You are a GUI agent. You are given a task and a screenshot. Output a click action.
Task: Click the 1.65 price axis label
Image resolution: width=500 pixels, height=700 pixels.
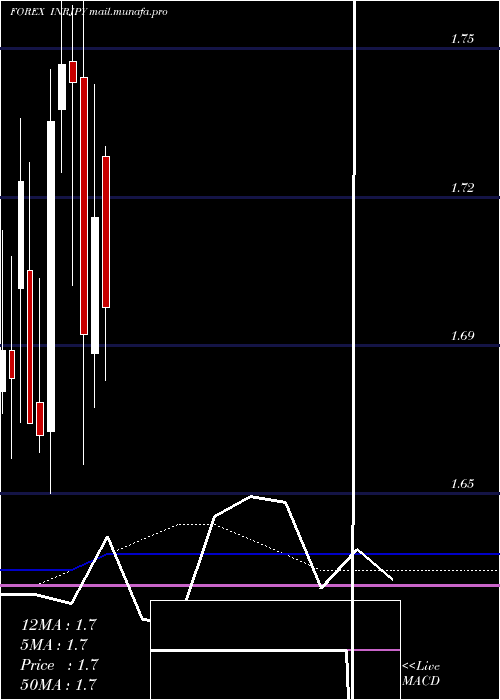(x=462, y=484)
